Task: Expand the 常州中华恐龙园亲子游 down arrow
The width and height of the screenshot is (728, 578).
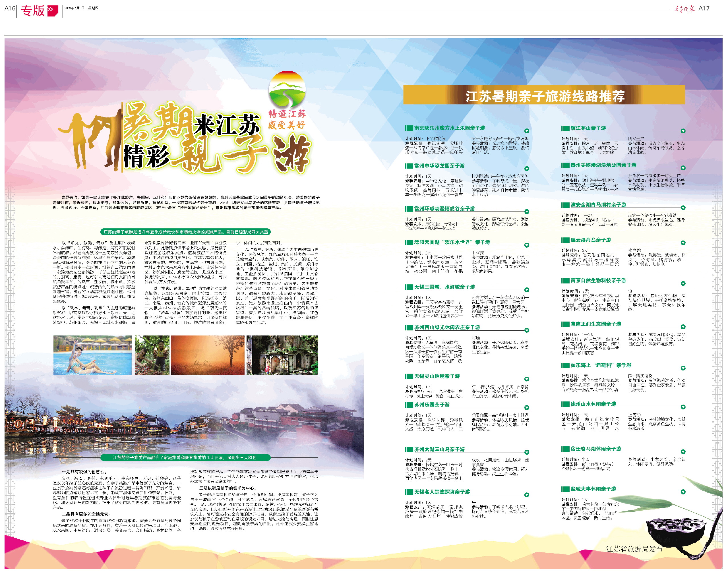Action: [526, 169]
